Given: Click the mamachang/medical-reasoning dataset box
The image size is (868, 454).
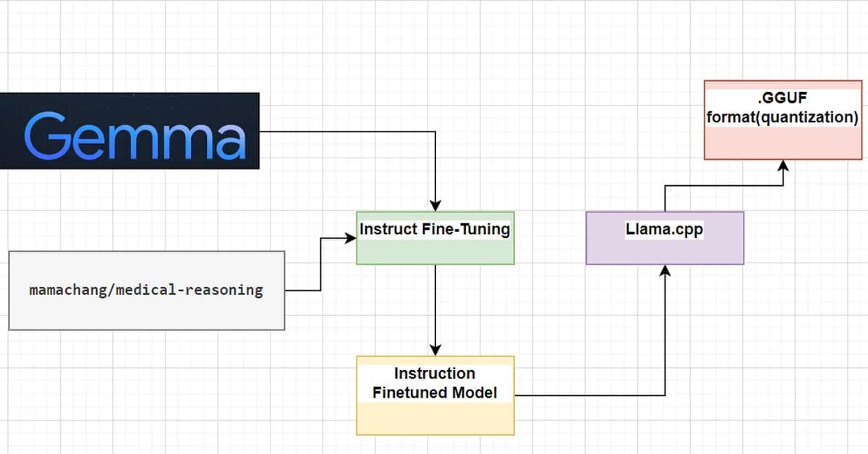Looking at the screenshot, I should (147, 291).
